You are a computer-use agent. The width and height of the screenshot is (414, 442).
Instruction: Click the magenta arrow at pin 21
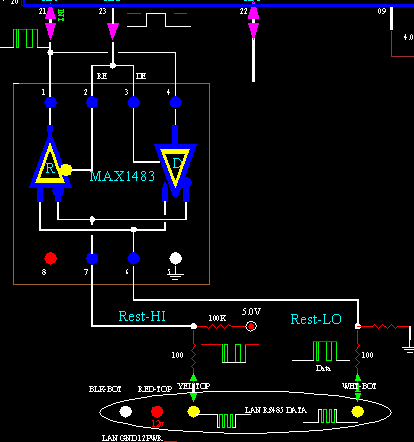click(x=50, y=23)
